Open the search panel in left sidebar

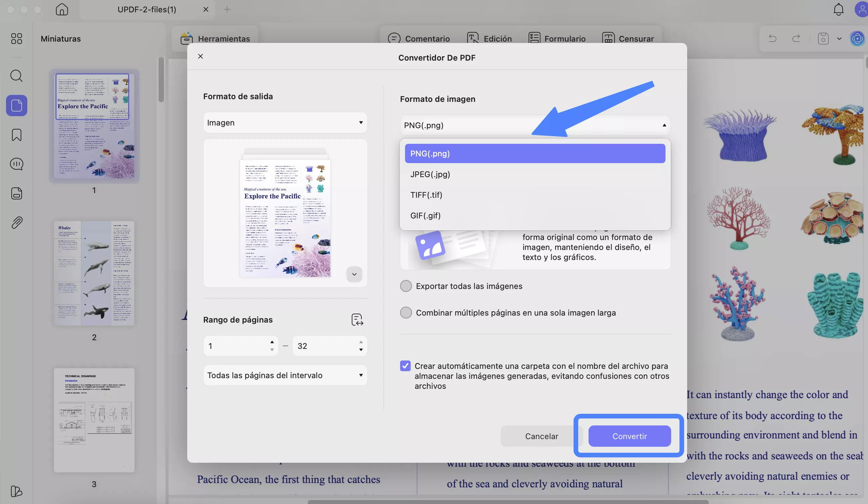[16, 76]
